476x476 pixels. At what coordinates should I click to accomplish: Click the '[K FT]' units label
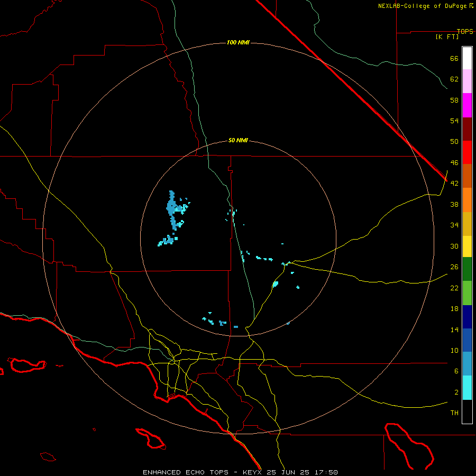(x=447, y=37)
